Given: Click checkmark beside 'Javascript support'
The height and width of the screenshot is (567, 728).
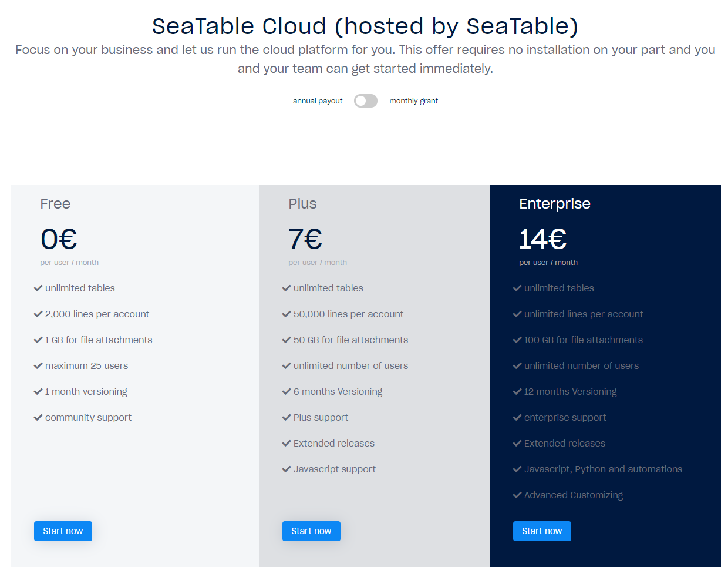Looking at the screenshot, I should (287, 469).
